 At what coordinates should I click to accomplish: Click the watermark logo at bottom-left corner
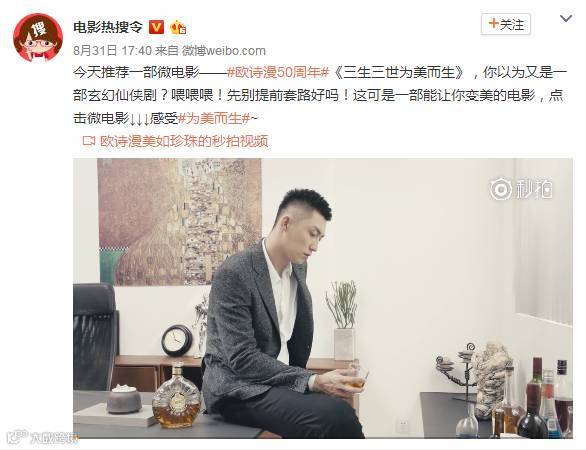coord(41,436)
